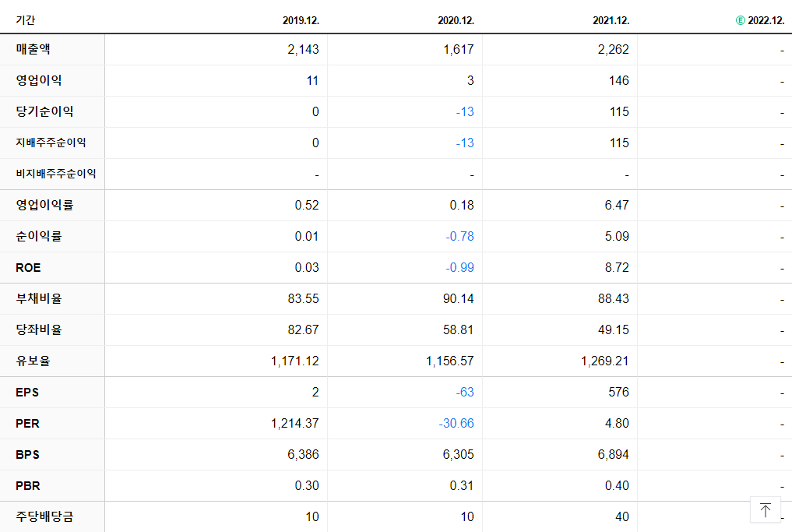This screenshot has height=532, width=792.
Task: Click the 비지배주주순이익 row label
Action: coord(55,174)
